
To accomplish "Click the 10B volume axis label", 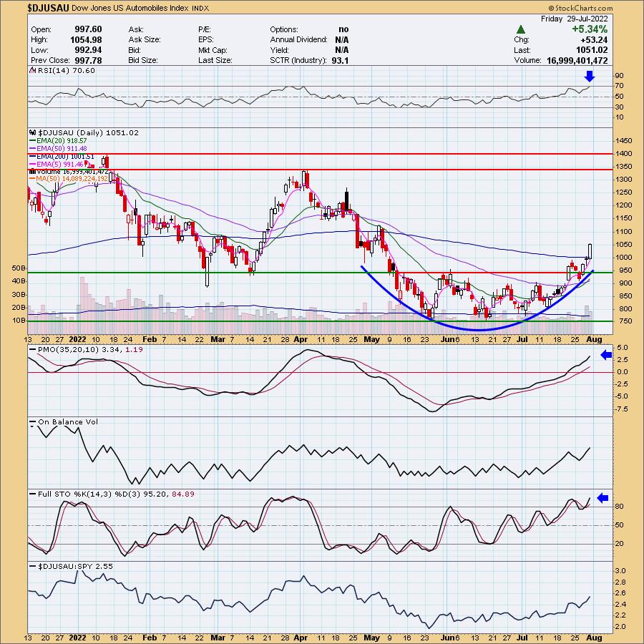I will (19, 321).
